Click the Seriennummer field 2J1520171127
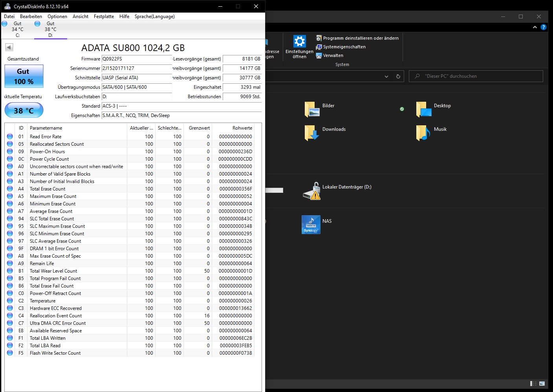Image resolution: width=553 pixels, height=392 pixels. [x=137, y=68]
